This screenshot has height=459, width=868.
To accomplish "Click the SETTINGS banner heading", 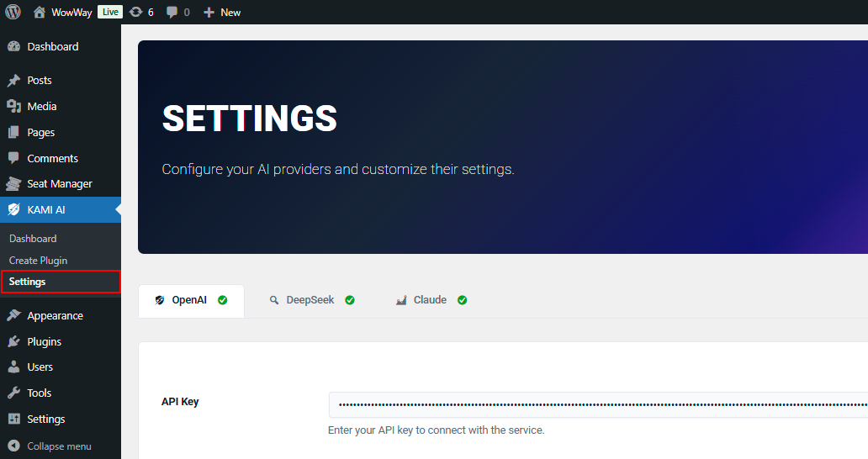I will click(250, 119).
